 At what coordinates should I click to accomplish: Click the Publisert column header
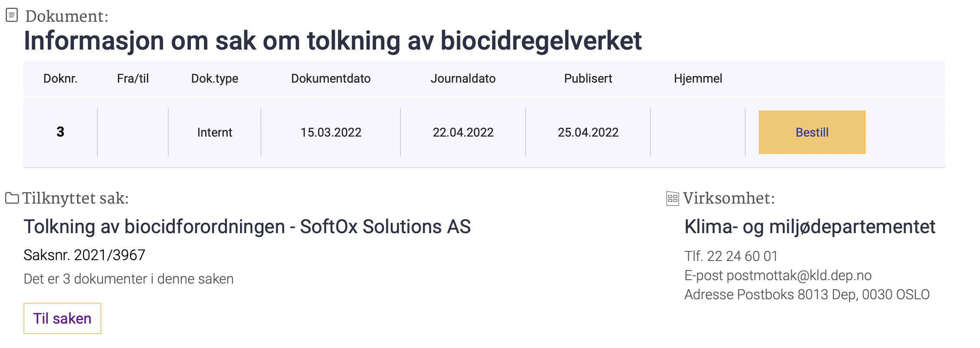(588, 78)
